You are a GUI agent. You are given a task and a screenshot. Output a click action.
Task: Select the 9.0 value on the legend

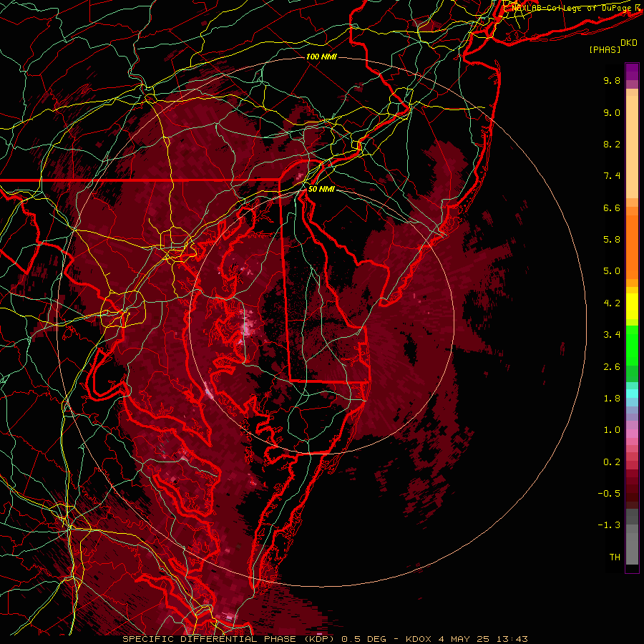(x=612, y=112)
